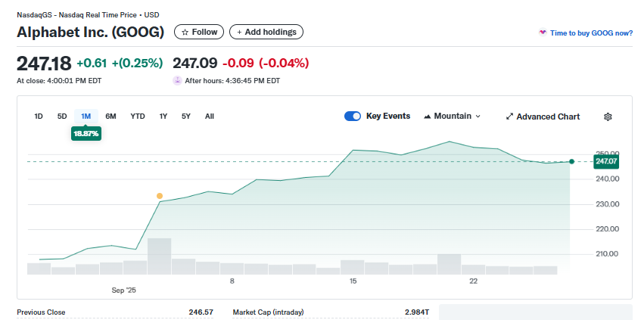The height and width of the screenshot is (320, 644).
Task: Click the +0.61 +(0.25%) change value
Action: 120,64
